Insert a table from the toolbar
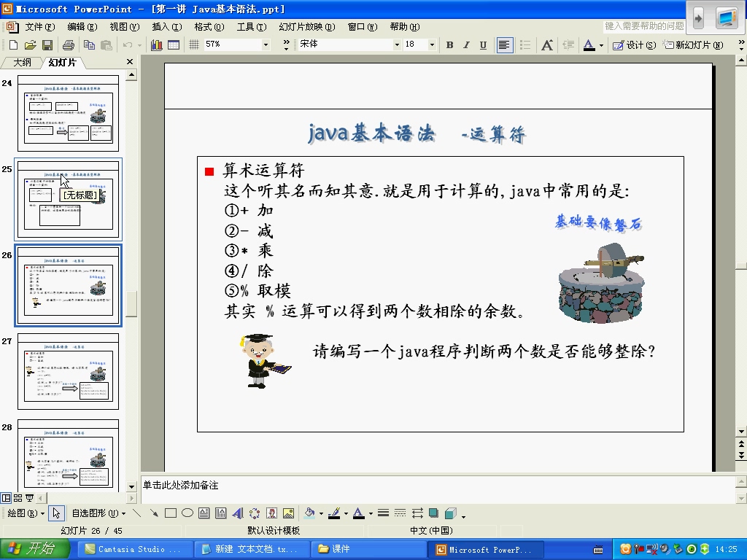The image size is (747, 560). (x=174, y=44)
